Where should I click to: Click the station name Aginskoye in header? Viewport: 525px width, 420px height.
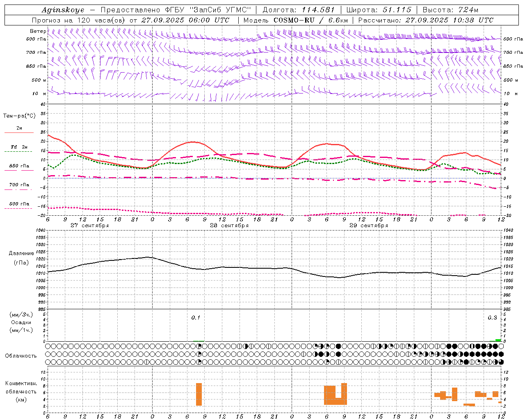63,10
